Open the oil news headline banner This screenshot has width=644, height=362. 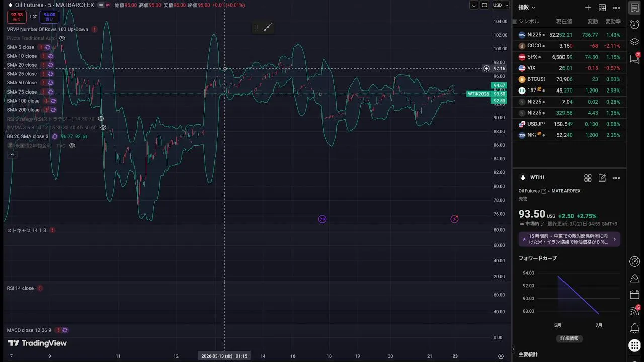(x=569, y=239)
